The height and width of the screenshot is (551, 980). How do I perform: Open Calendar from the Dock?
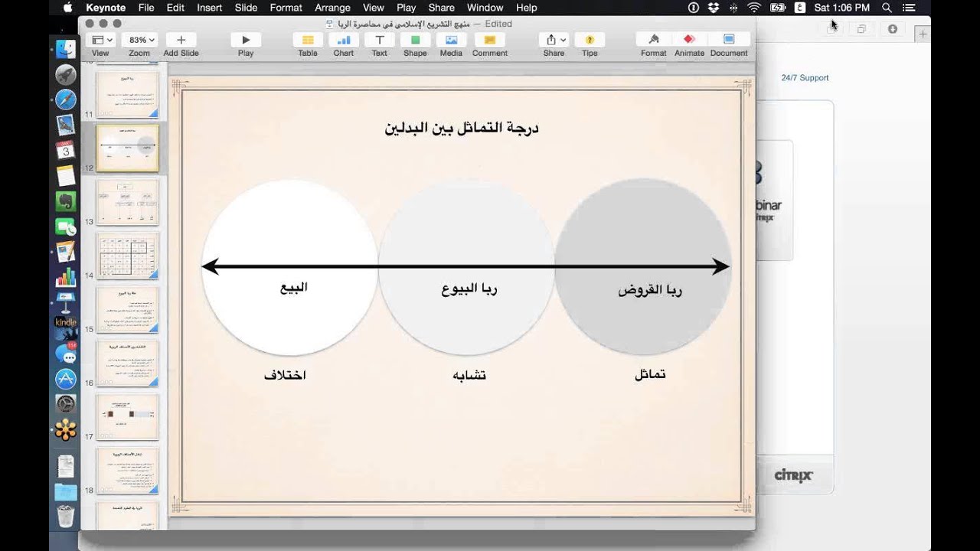point(66,150)
